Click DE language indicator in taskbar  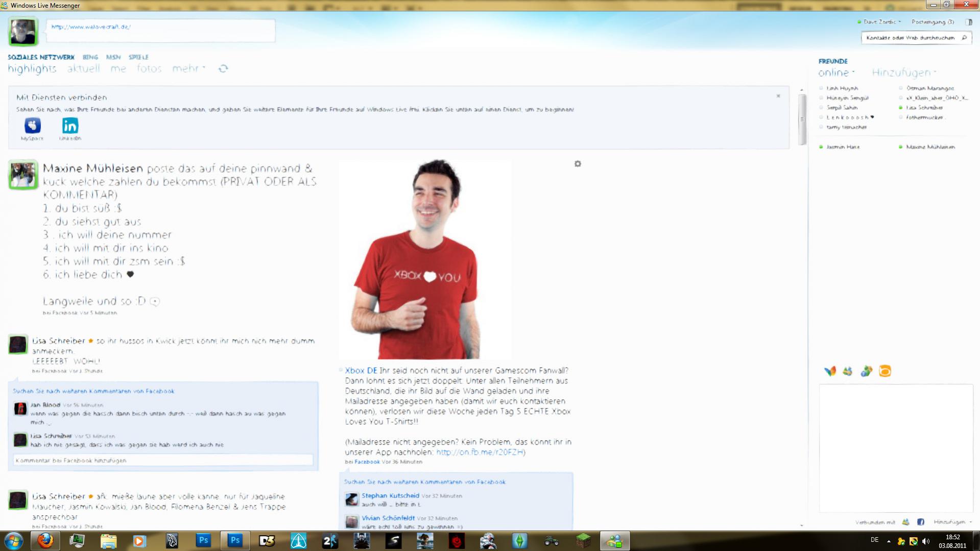click(x=874, y=540)
